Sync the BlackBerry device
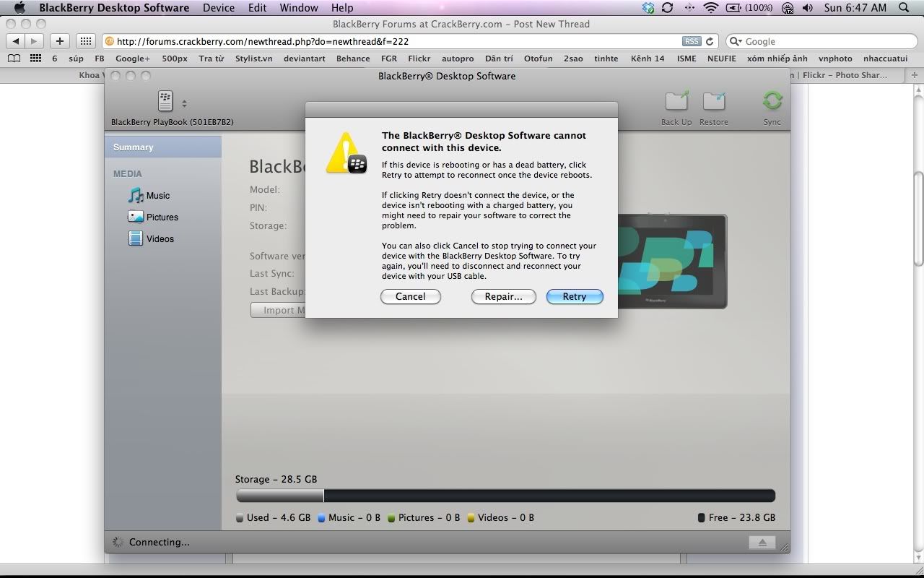This screenshot has height=578, width=924. tap(772, 108)
